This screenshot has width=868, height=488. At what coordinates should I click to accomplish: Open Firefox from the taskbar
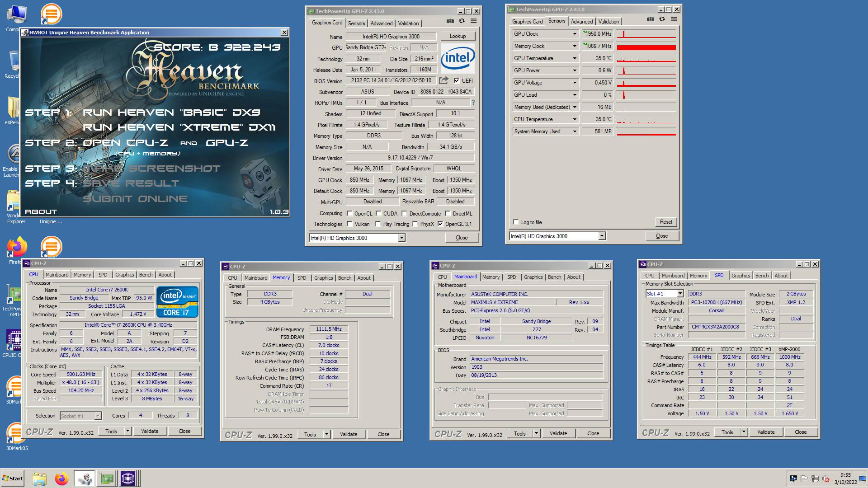[x=61, y=479]
